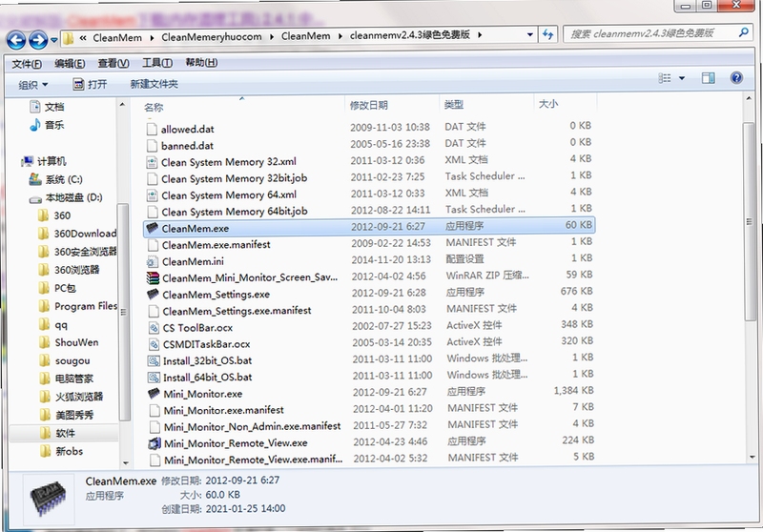This screenshot has width=763, height=532.
Task: Open the 文件(F) menu
Action: click(x=27, y=64)
